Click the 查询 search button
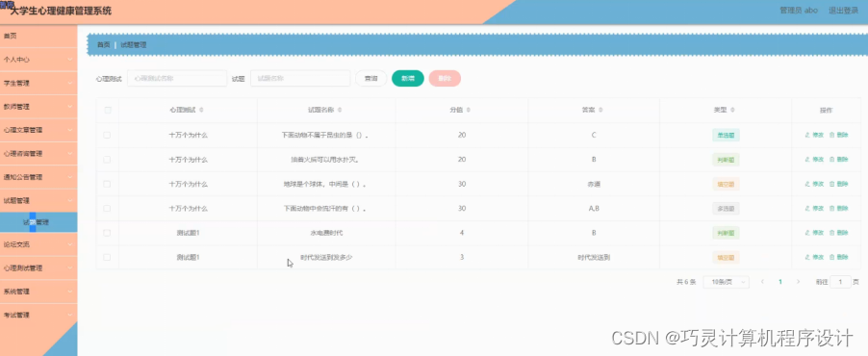 [x=370, y=79]
